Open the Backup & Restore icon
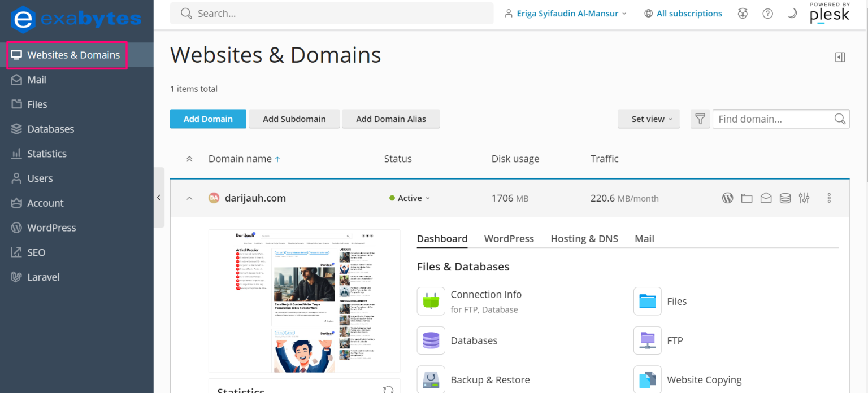Screen dimensions: 868x393 431,379
